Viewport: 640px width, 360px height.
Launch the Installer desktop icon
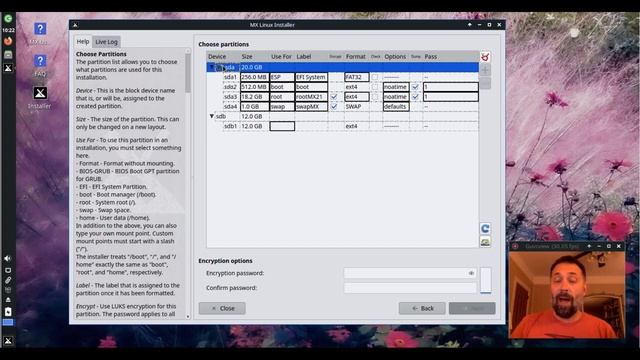(40, 98)
